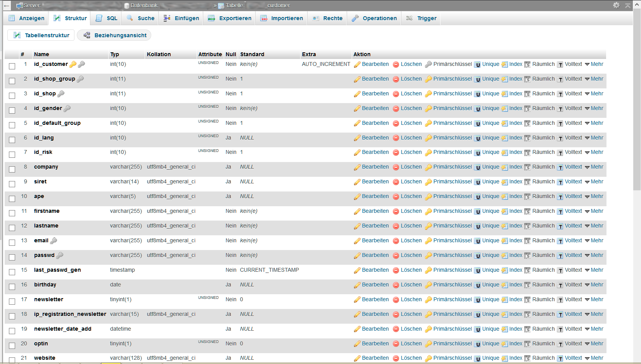Click primary key icon for company row
The image size is (641, 364).
point(428,167)
